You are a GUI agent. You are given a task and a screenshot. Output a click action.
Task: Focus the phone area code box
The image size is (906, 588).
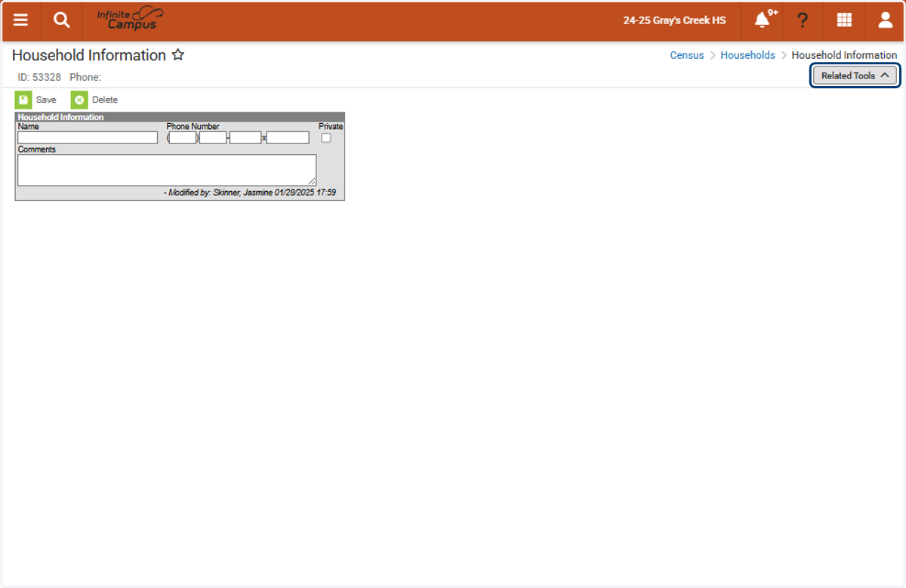point(183,137)
